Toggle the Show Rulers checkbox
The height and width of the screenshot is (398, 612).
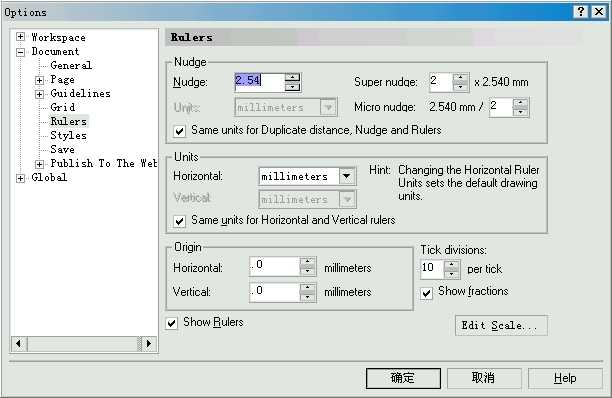coord(171,323)
